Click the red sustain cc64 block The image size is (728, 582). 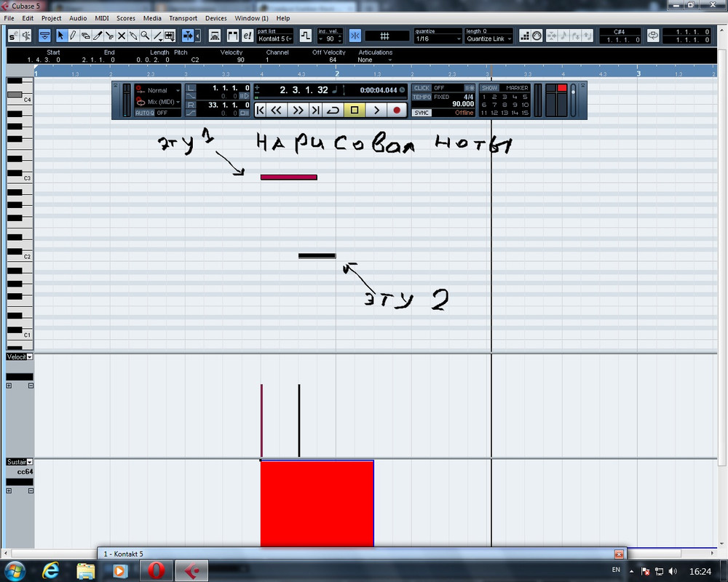[317, 503]
